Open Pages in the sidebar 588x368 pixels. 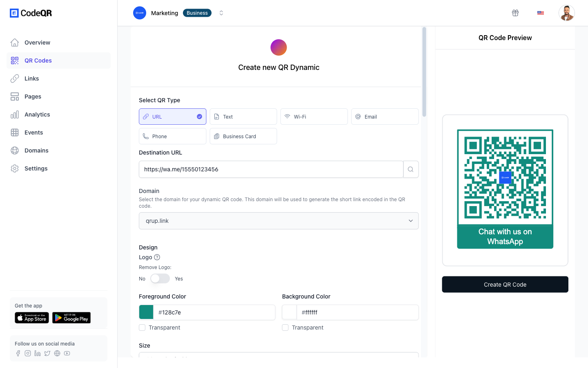59,96
